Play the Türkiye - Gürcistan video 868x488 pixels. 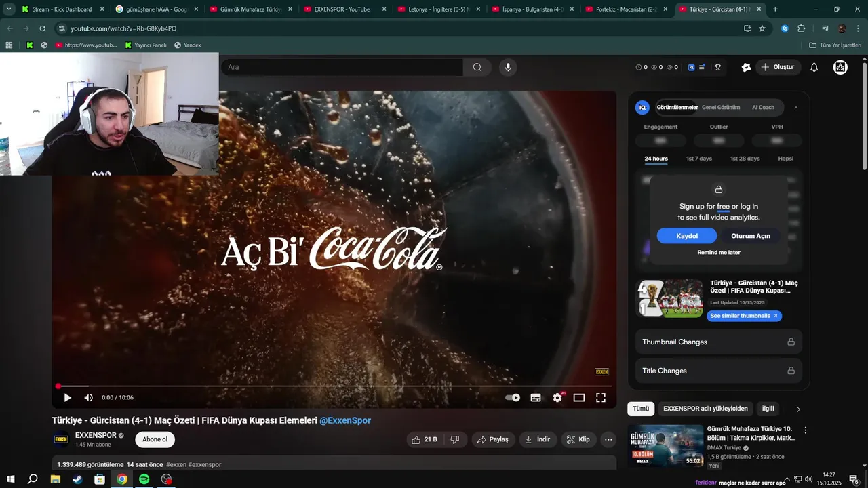click(x=67, y=398)
